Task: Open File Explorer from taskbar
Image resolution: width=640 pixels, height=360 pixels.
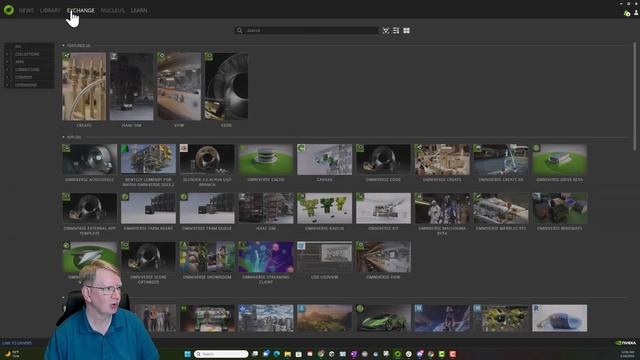Action: (x=288, y=354)
